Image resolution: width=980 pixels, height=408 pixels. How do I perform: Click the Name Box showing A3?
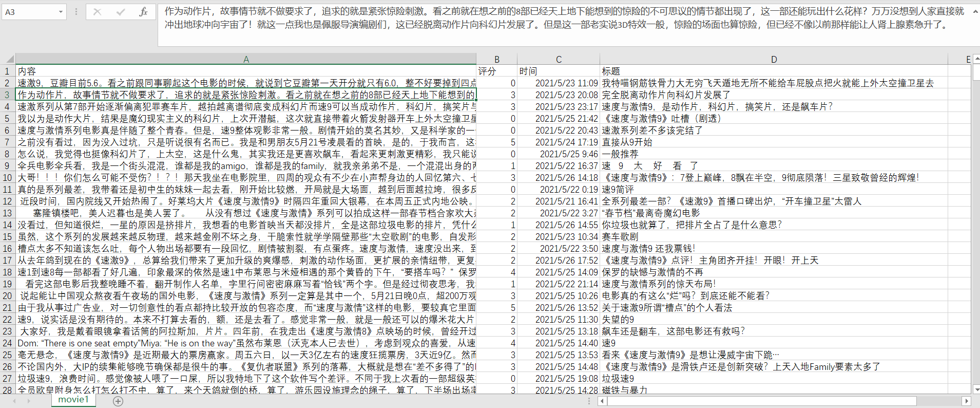click(x=29, y=12)
